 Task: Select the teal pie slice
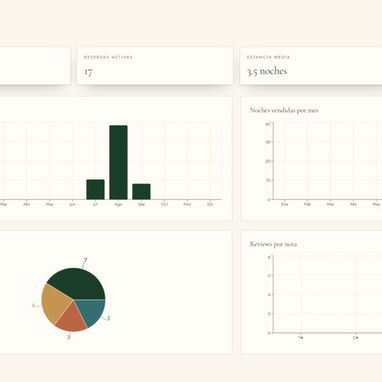[x=93, y=311]
